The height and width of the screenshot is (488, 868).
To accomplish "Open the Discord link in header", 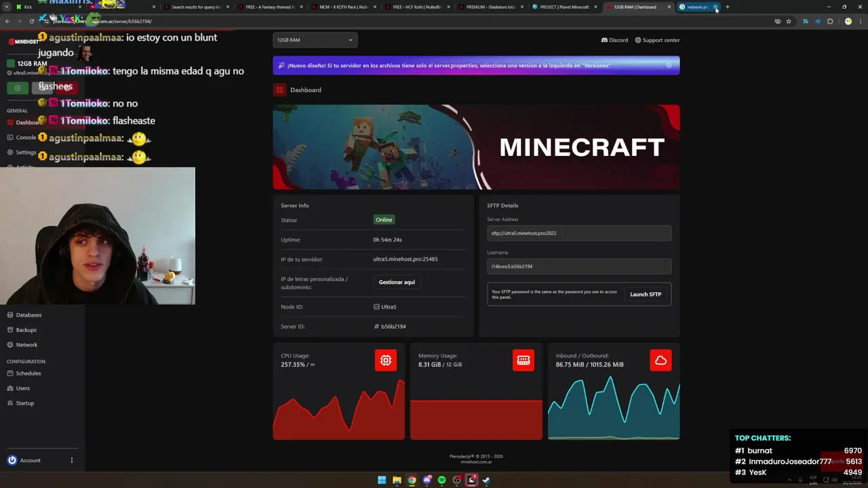I will click(x=614, y=40).
